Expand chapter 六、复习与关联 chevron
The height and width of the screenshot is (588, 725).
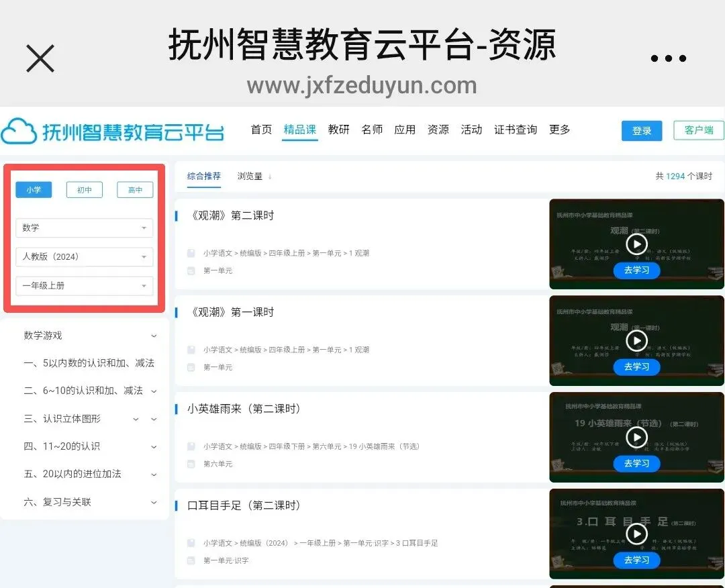[154, 503]
